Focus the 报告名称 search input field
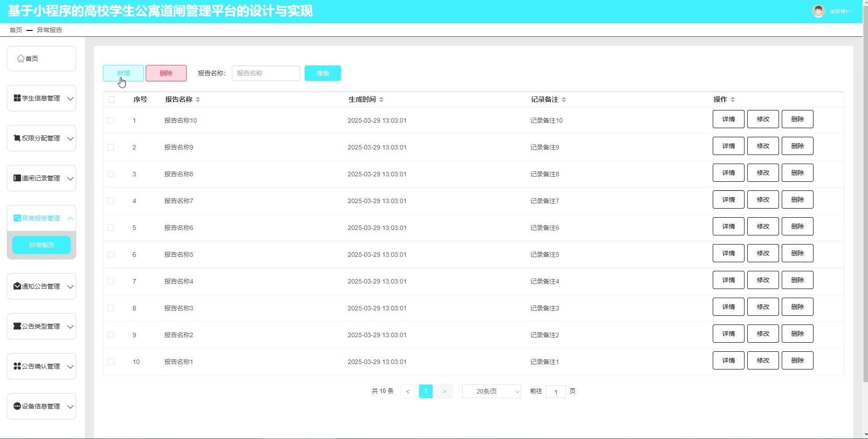 (266, 73)
